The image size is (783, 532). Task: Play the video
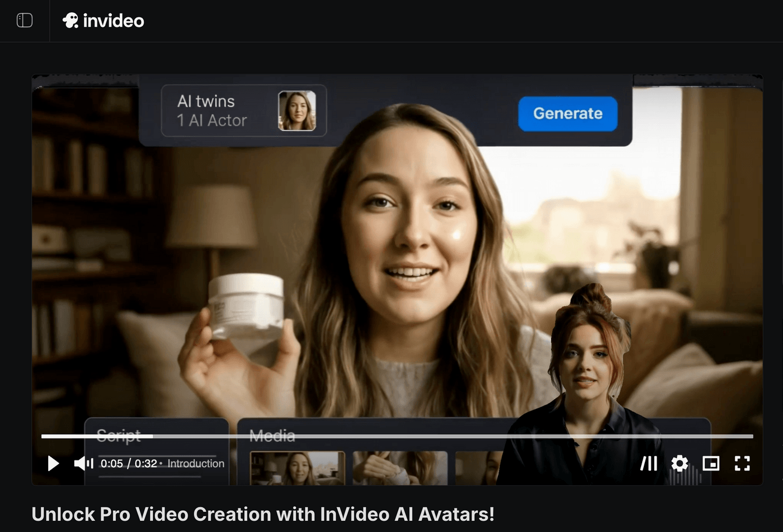pos(53,463)
